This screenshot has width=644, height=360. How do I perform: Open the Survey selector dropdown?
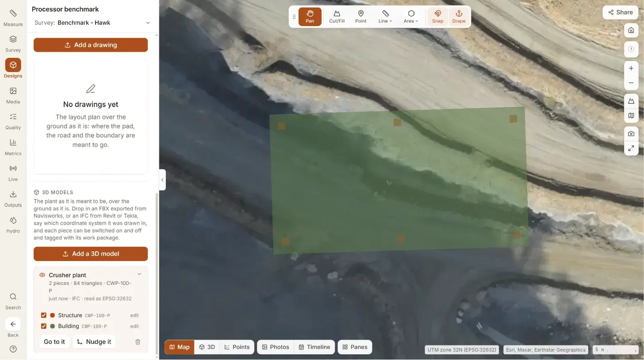point(92,23)
